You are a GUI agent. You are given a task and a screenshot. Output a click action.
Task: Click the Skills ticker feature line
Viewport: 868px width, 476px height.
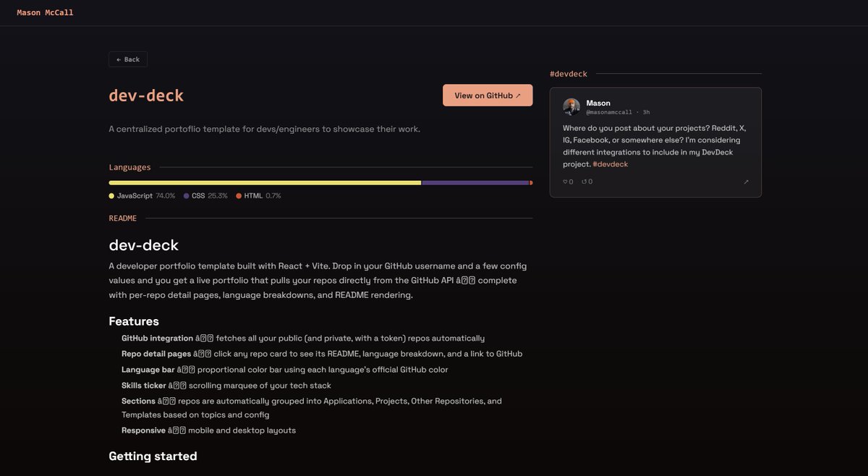click(x=226, y=386)
